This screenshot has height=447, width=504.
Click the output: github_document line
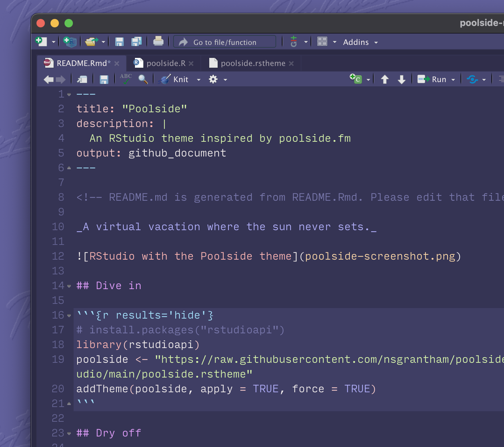click(x=151, y=153)
